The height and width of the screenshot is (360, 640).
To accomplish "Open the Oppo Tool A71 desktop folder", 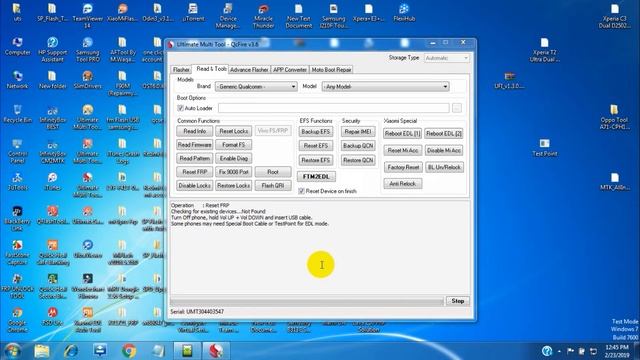I will (x=614, y=117).
